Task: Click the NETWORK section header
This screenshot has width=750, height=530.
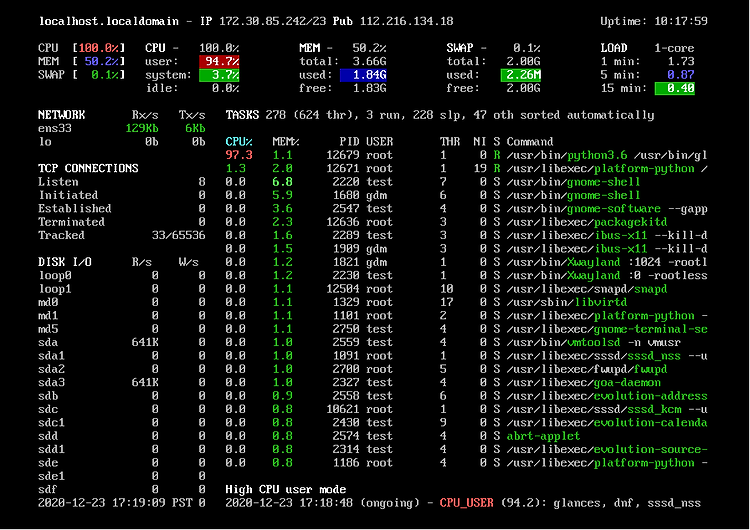Action: pyautogui.click(x=62, y=115)
